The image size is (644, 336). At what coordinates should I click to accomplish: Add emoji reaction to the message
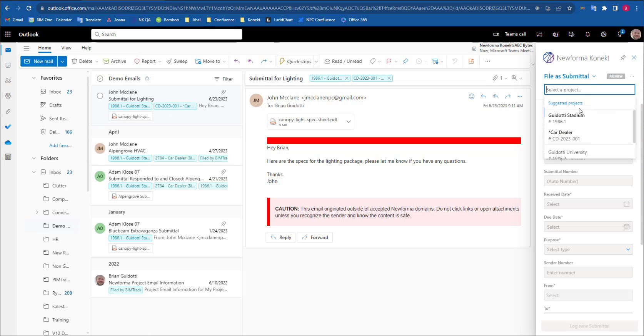(x=472, y=96)
